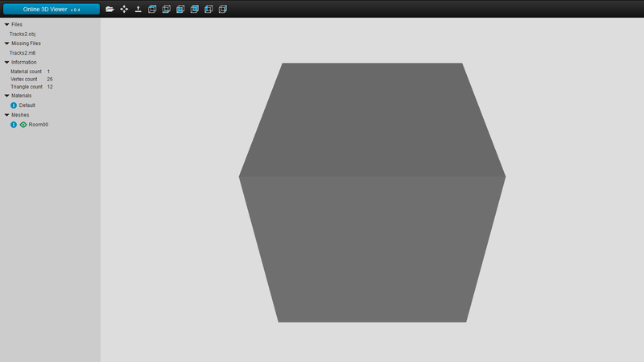Show info for the Default material
The image size is (644, 362).
(x=14, y=105)
